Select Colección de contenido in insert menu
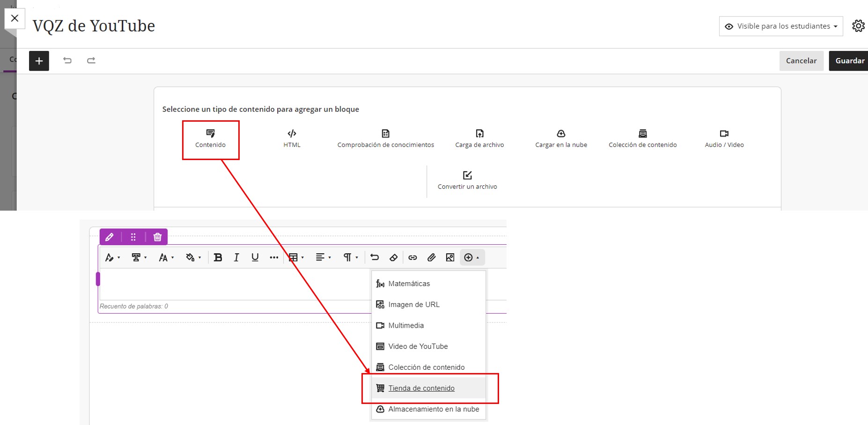The image size is (868, 425). (x=428, y=367)
